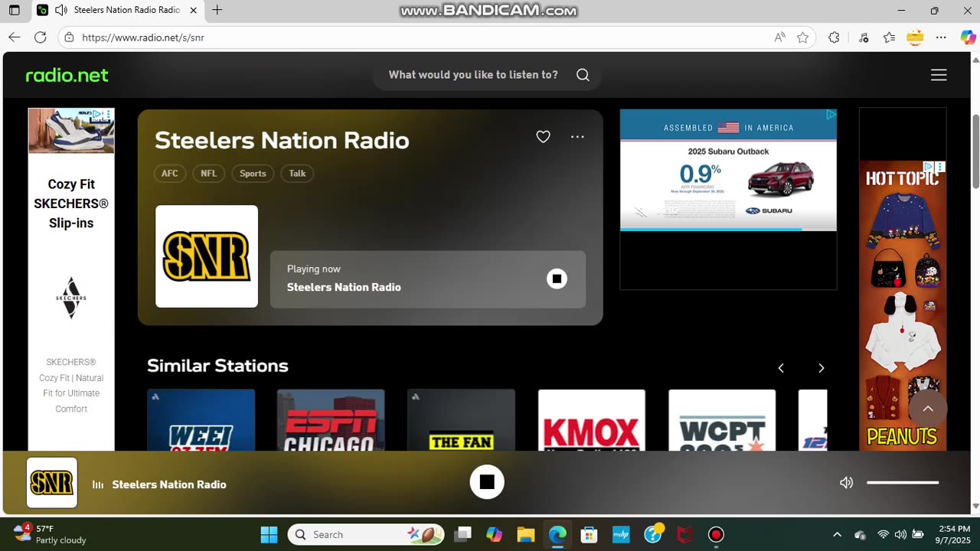The image size is (980, 551).
Task: Click the SNR logo in bottom player
Action: pyautogui.click(x=52, y=483)
